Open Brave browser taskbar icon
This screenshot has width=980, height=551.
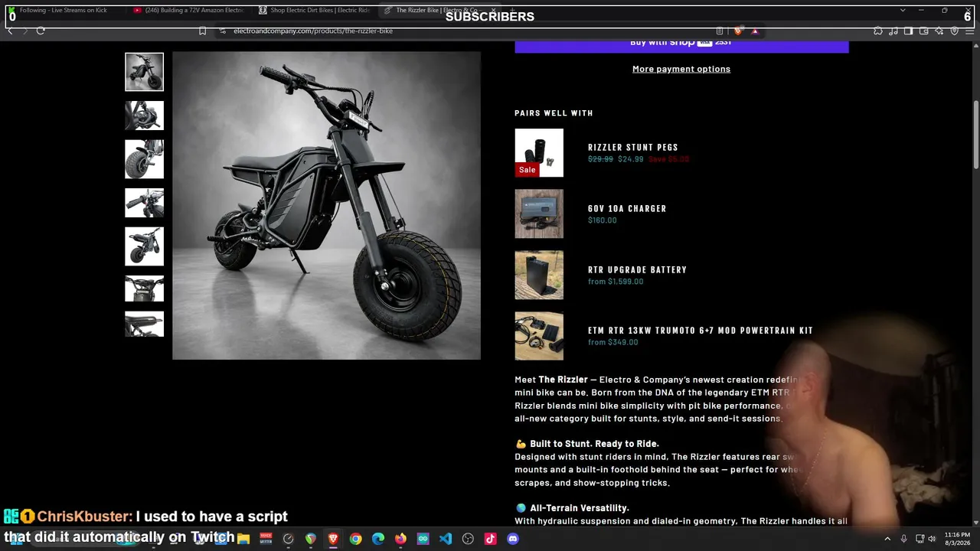[x=333, y=539]
